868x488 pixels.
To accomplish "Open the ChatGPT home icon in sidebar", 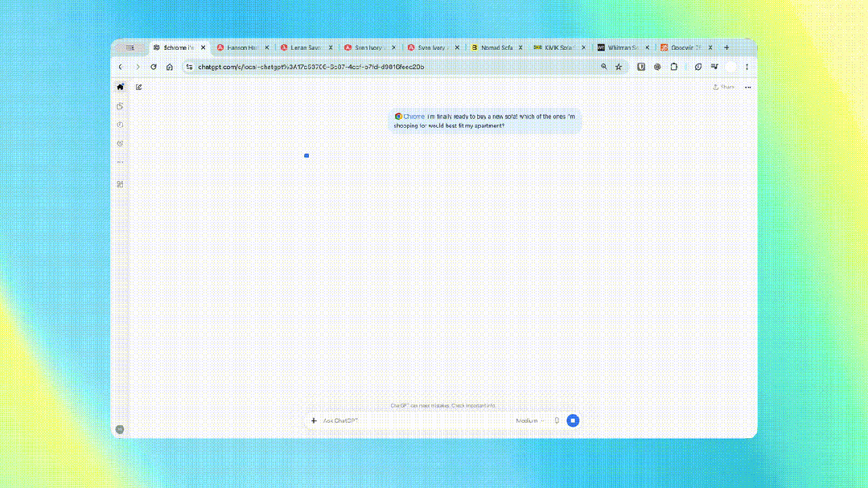I will tap(120, 87).
